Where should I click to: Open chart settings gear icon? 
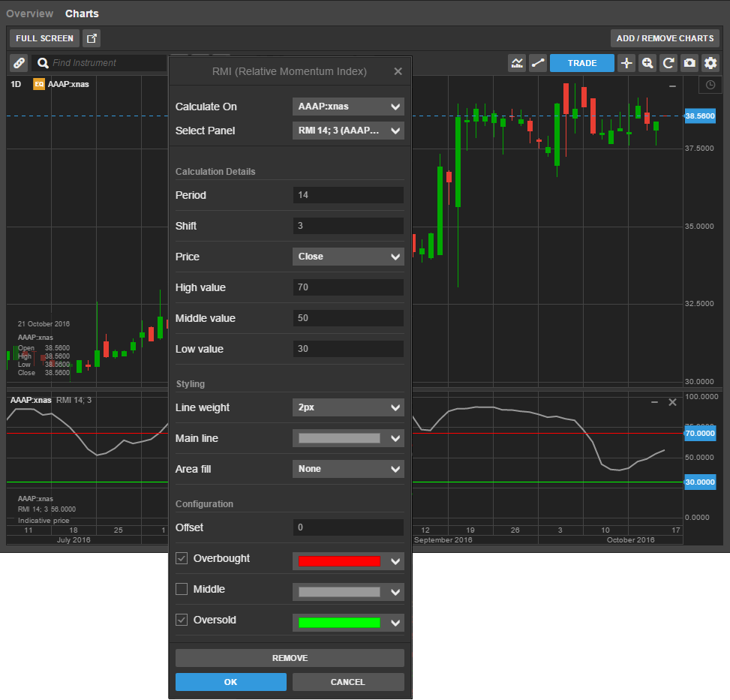point(710,63)
